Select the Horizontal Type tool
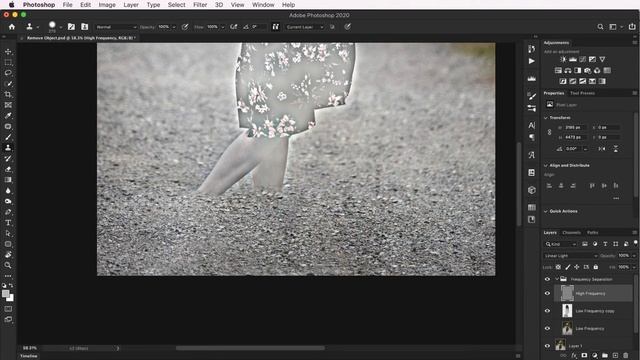The image size is (640, 360). point(8,222)
